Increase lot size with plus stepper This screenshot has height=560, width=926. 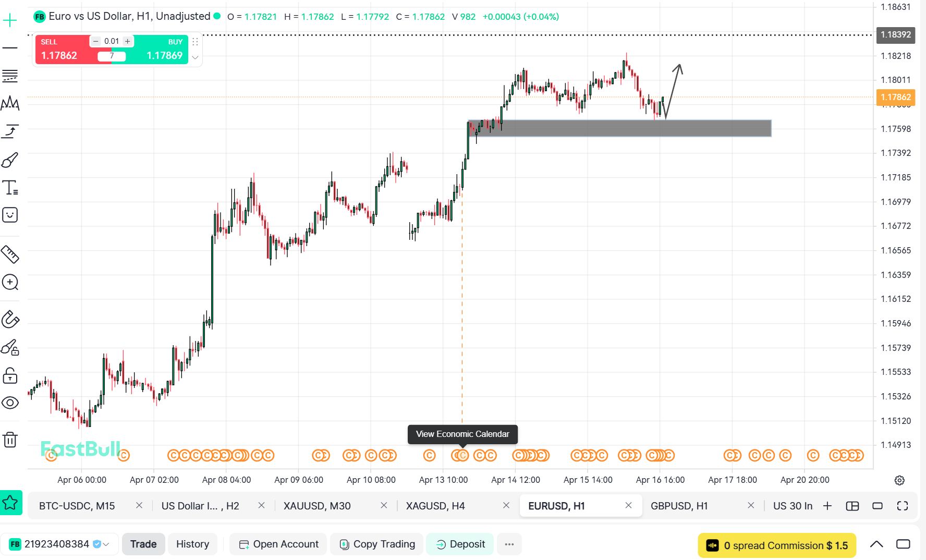tap(127, 41)
